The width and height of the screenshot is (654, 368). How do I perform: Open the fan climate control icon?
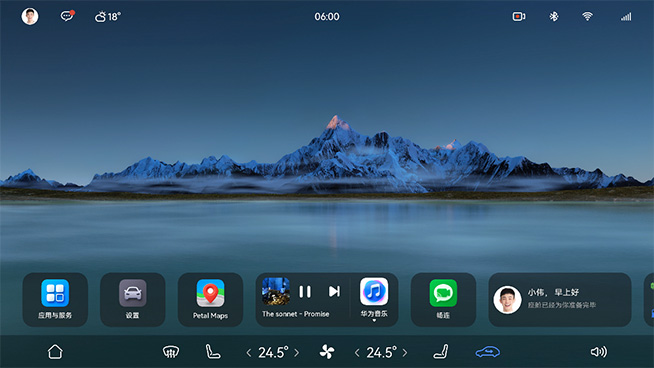point(327,352)
